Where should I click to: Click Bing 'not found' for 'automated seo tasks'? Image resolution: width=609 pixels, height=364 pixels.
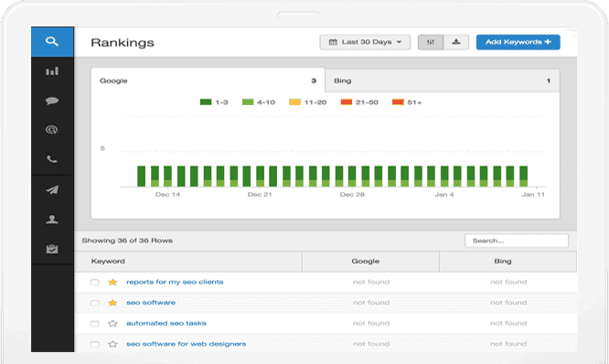[508, 323]
